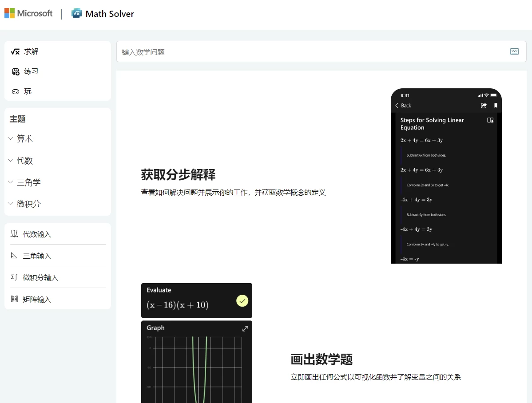The height and width of the screenshot is (403, 532).
Task: Open the 求解 menu item
Action: 31,51
